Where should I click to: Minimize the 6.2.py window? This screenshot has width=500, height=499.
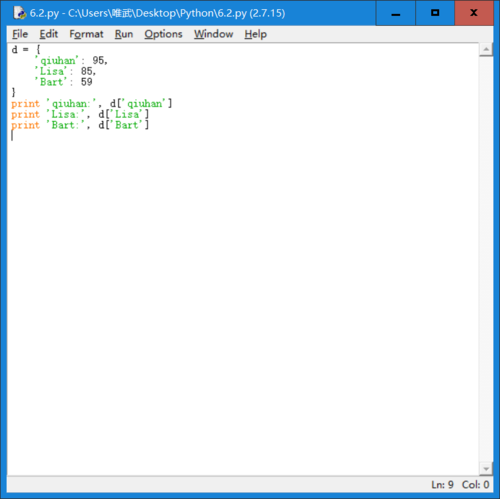[x=396, y=13]
